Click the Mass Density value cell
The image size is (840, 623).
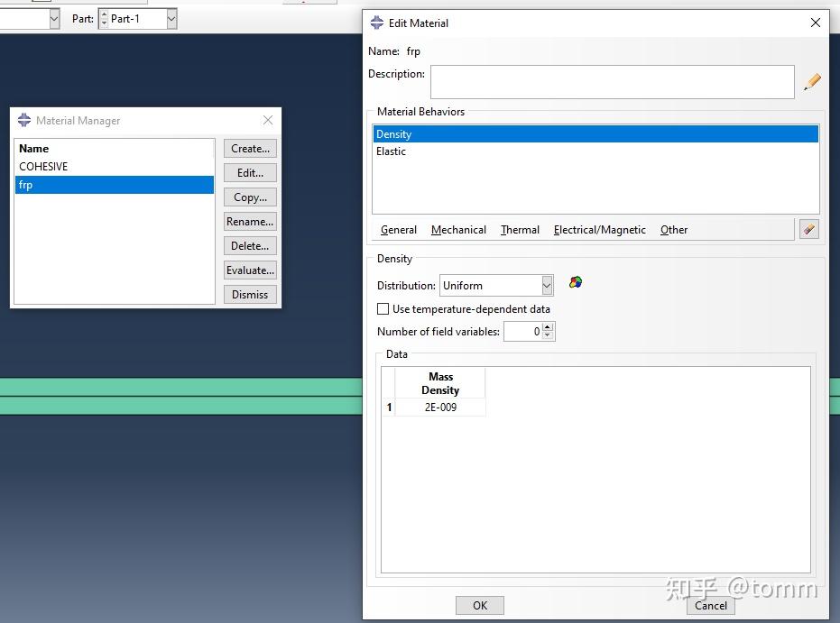(x=439, y=407)
